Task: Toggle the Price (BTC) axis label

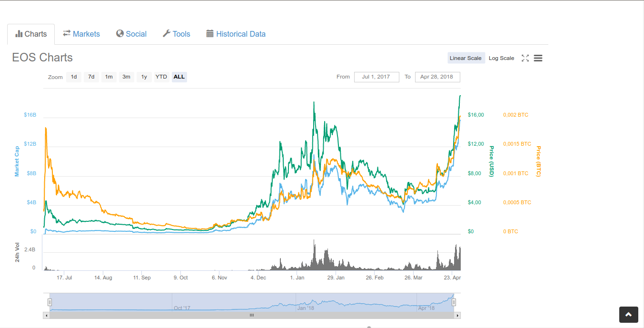Action: 538,161
